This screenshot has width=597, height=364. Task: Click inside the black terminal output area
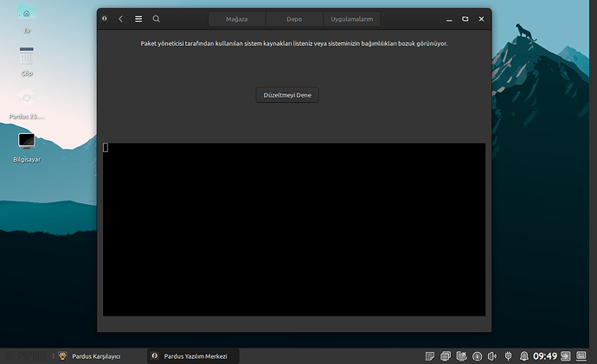pyautogui.click(x=294, y=229)
